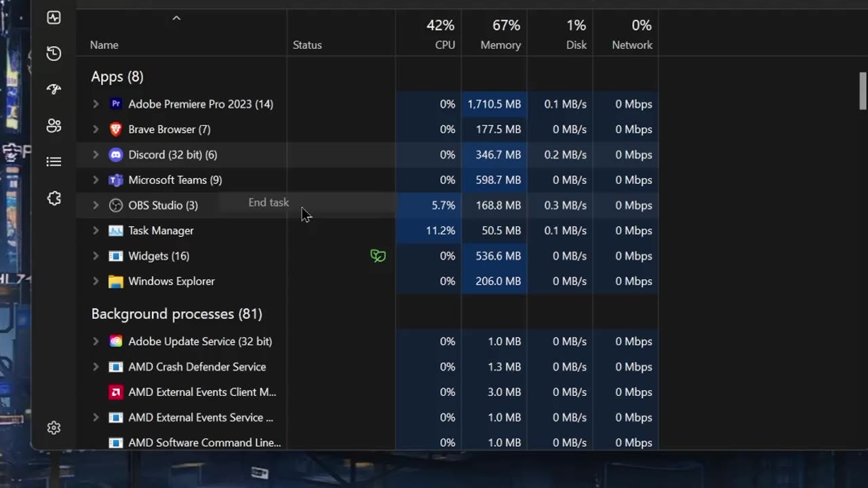The width and height of the screenshot is (868, 488).
Task: Open the Details list sidebar icon
Action: tap(54, 161)
